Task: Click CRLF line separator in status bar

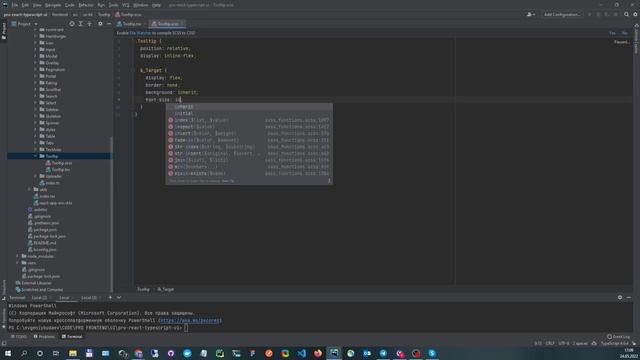Action: [x=550, y=343]
